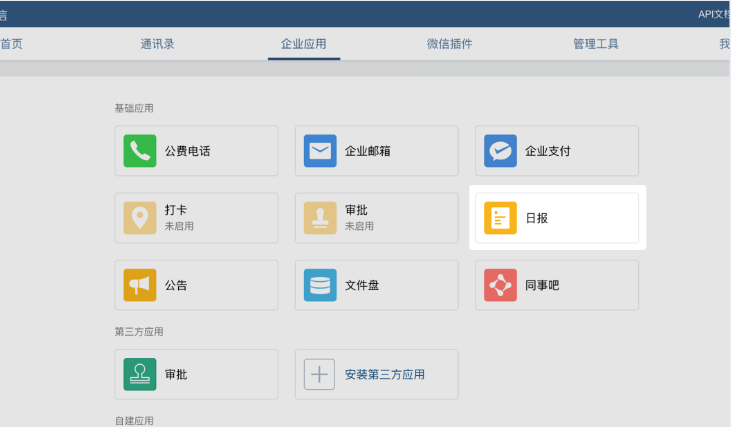This screenshot has height=427, width=732.
Task: Click the 基础应用 section heading
Action: click(134, 108)
